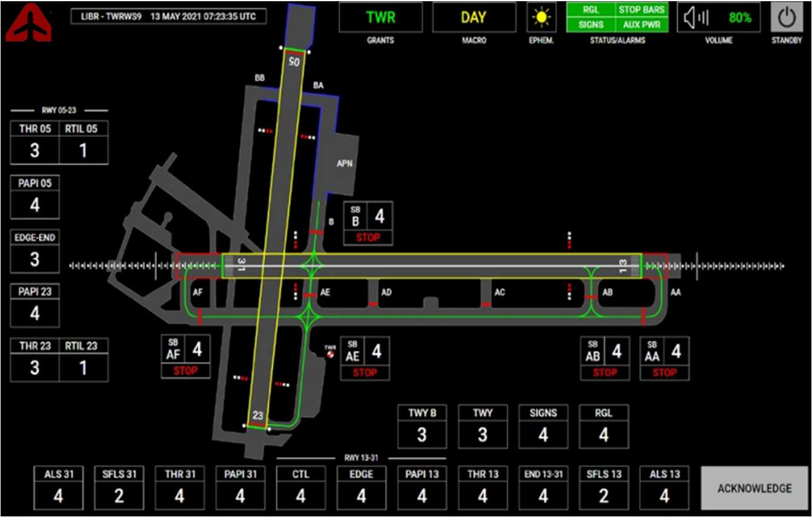The width and height of the screenshot is (812, 517).
Task: Select the STOP BARS status indicator
Action: click(x=642, y=10)
